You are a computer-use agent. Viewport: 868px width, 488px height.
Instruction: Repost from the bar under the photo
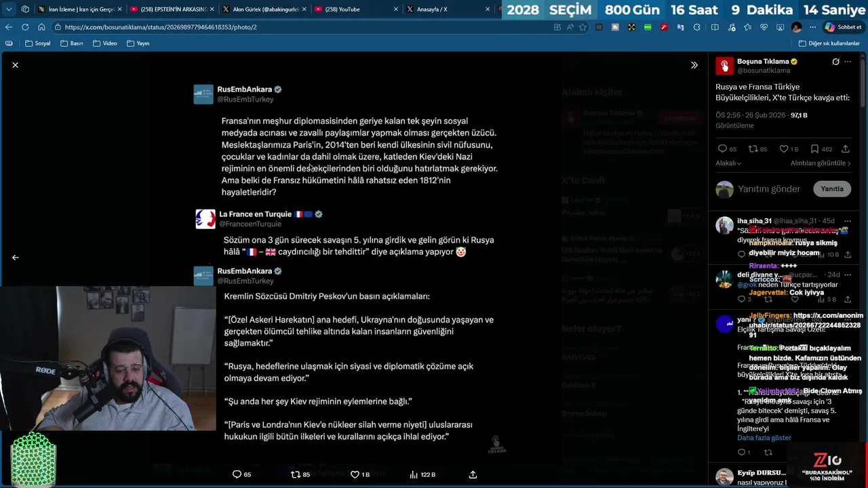pos(300,474)
